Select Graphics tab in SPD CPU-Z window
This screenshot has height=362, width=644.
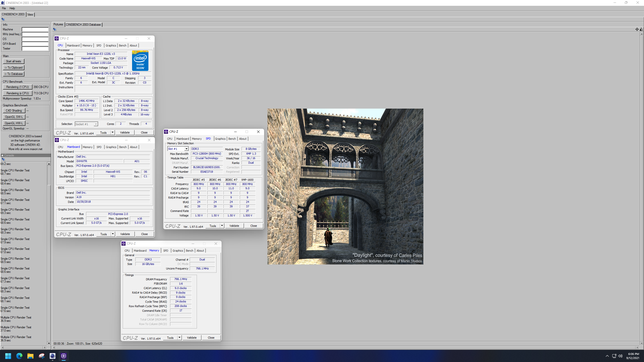pos(220,139)
